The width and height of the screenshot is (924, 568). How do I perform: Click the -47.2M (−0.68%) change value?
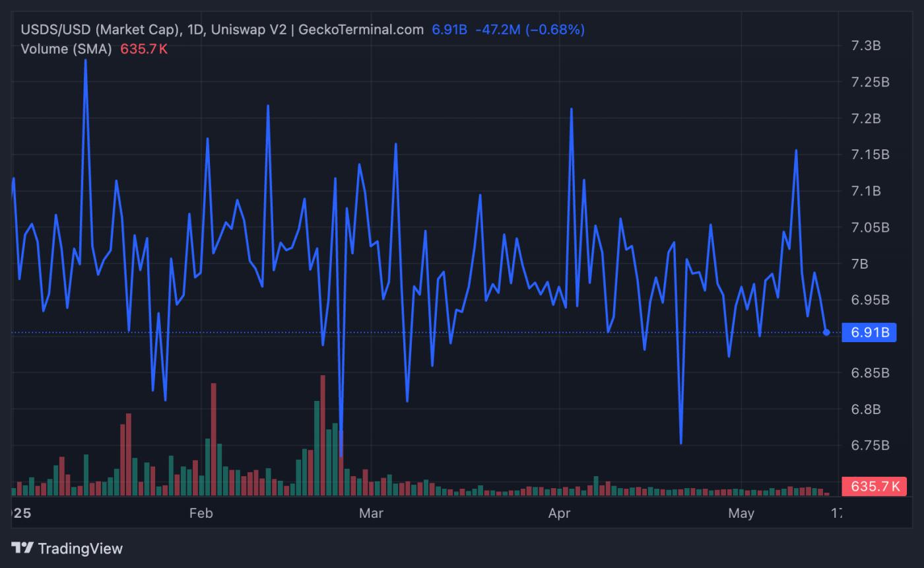coord(529,30)
